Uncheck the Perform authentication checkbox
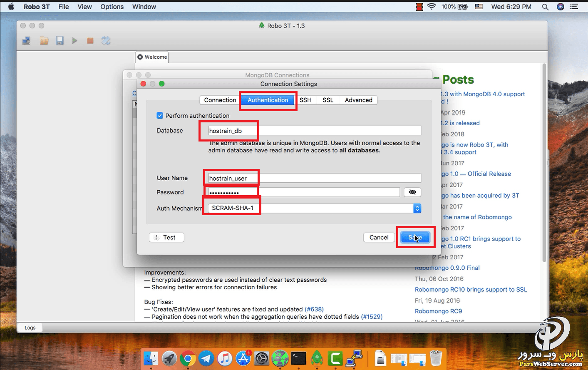This screenshot has height=370, width=588. (x=160, y=116)
